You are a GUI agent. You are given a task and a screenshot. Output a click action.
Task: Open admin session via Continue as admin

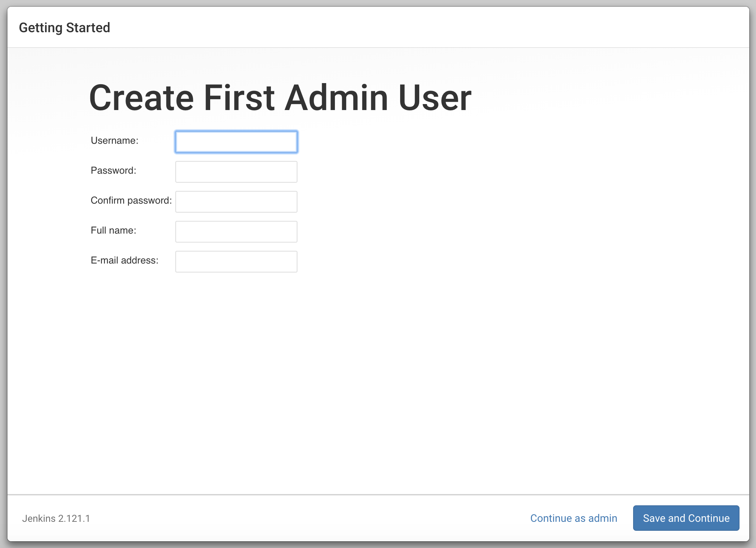click(573, 518)
